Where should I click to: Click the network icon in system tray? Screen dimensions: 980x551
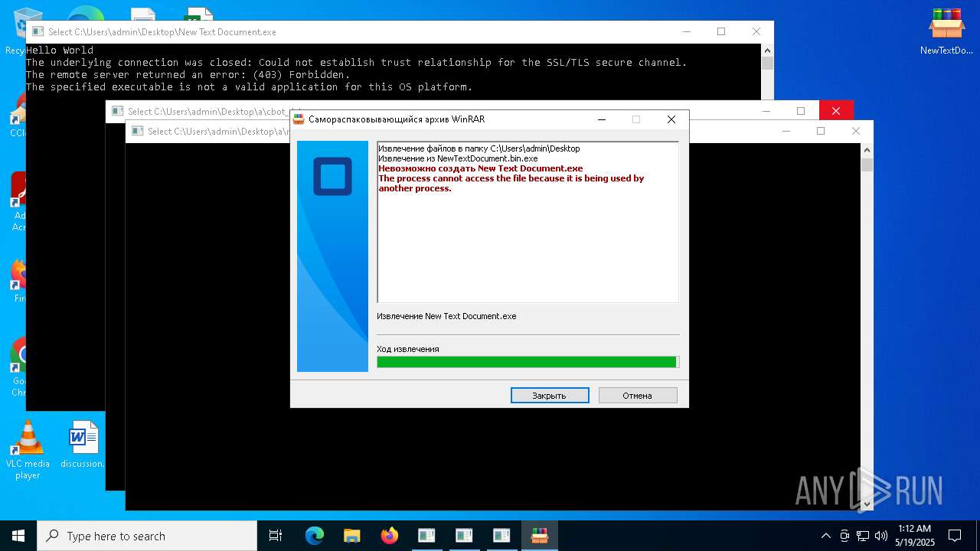[863, 536]
